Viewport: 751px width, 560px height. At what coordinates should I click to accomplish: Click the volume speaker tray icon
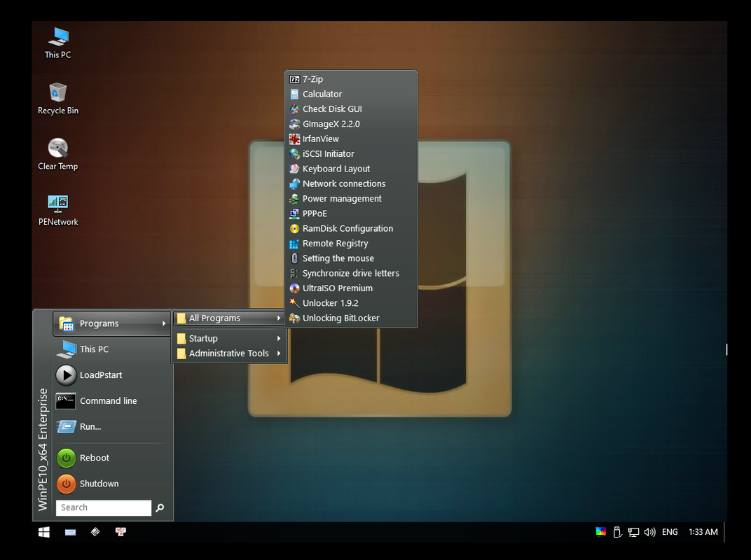pyautogui.click(x=649, y=532)
